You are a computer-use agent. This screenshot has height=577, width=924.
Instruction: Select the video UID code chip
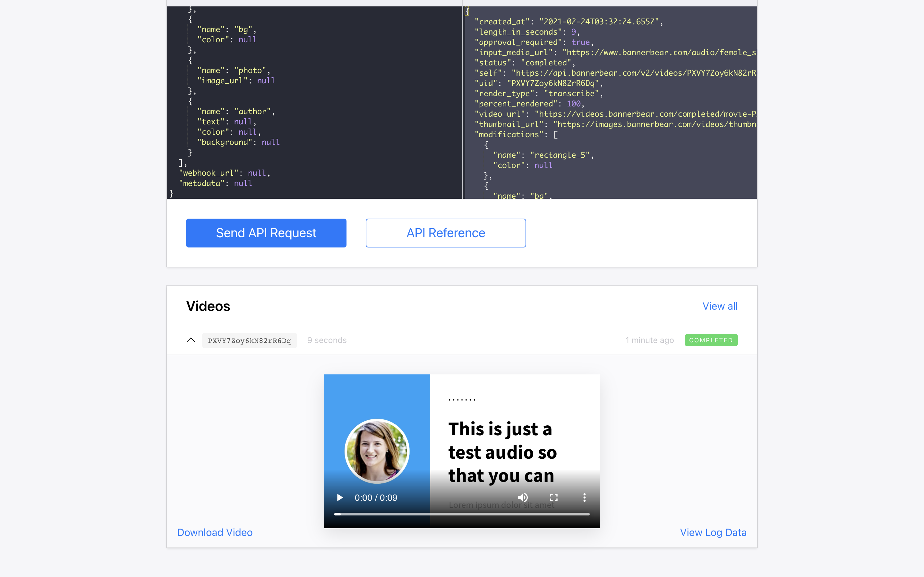click(249, 340)
